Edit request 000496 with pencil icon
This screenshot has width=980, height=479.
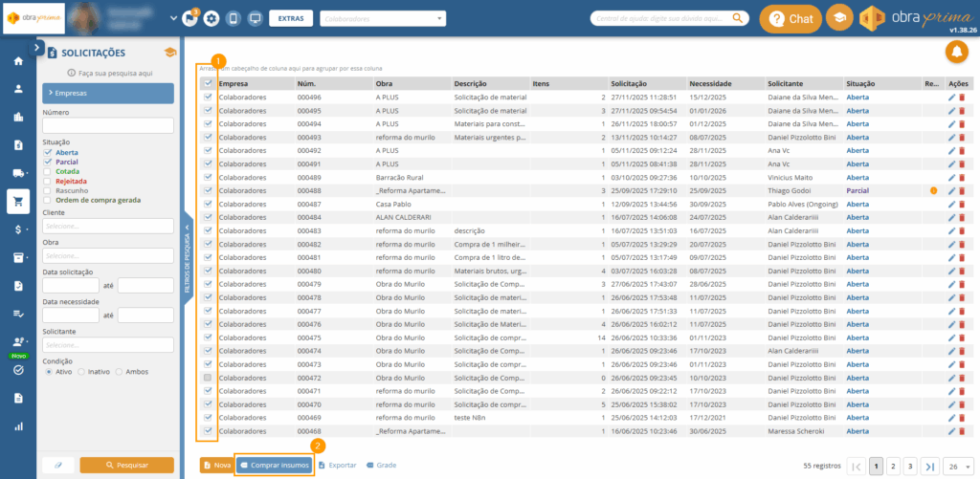pyautogui.click(x=951, y=98)
